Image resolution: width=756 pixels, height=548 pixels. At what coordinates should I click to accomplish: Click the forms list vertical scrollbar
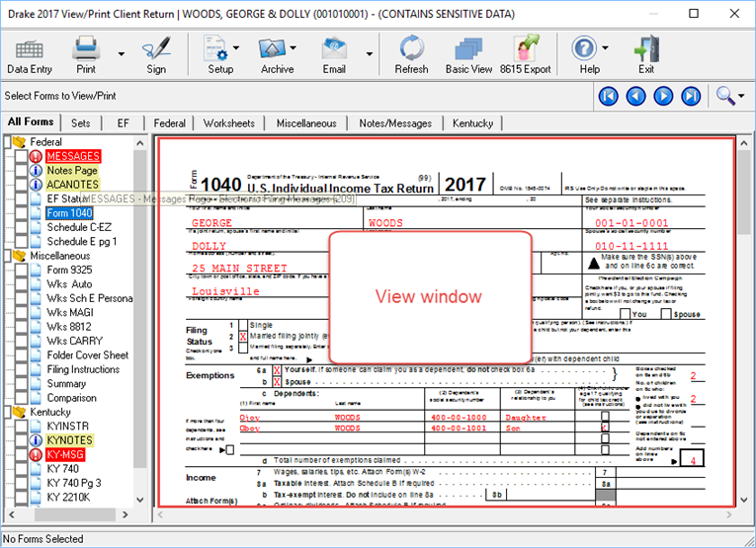pos(139,308)
